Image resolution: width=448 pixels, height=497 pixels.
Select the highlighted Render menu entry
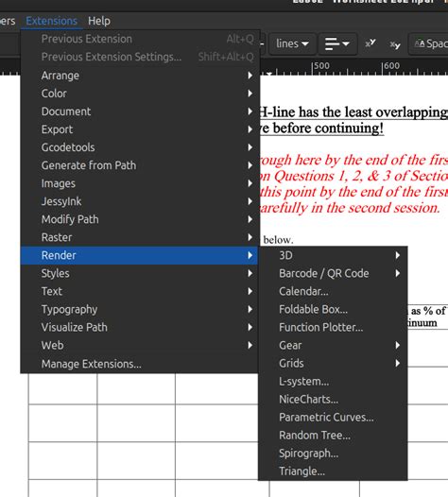click(140, 255)
